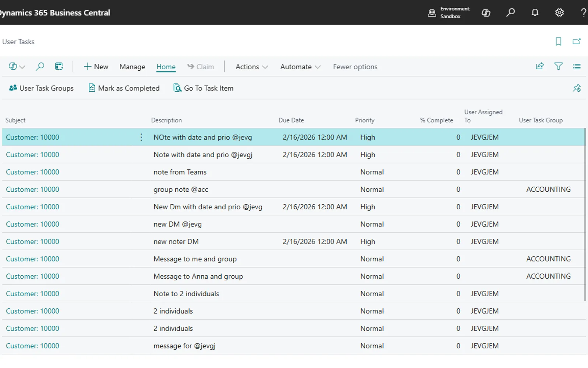Open Customer: 10000 link for 'new noter DM'

coord(32,241)
